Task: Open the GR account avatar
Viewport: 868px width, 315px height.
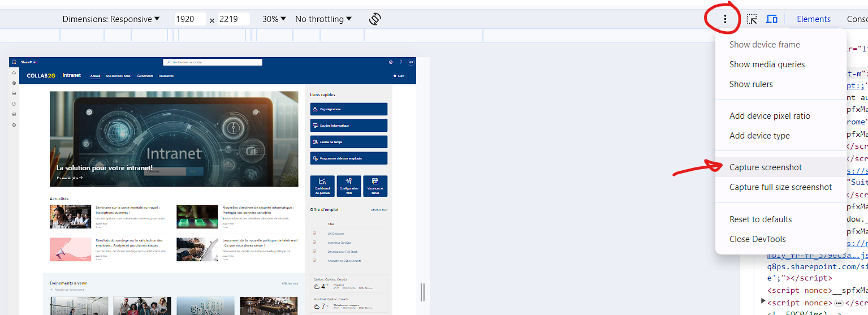Action: click(411, 62)
